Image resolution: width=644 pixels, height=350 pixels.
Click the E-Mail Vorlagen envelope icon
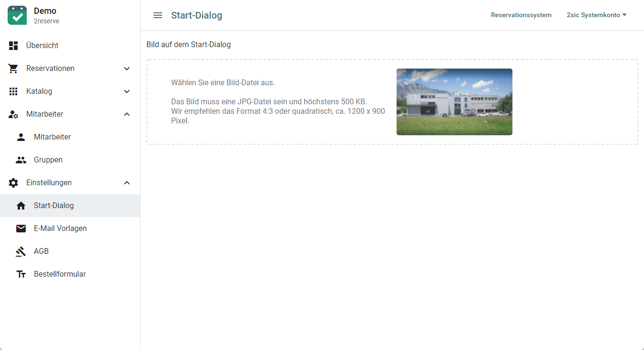point(21,229)
